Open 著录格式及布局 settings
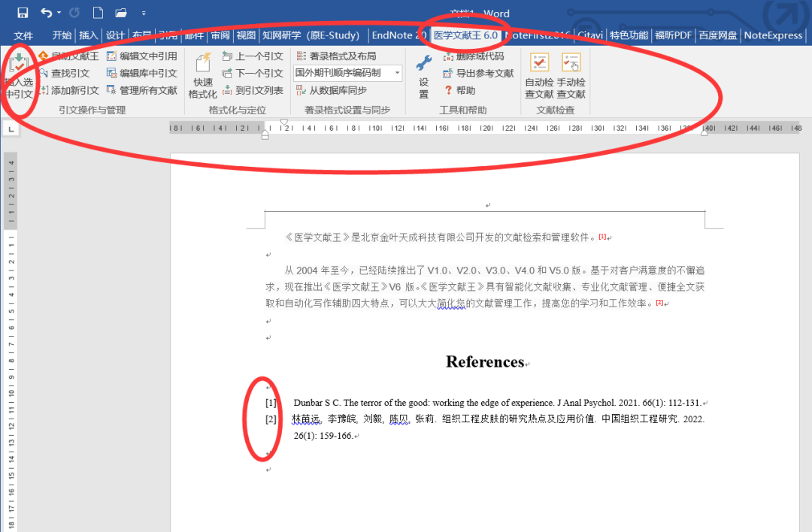 click(336, 56)
